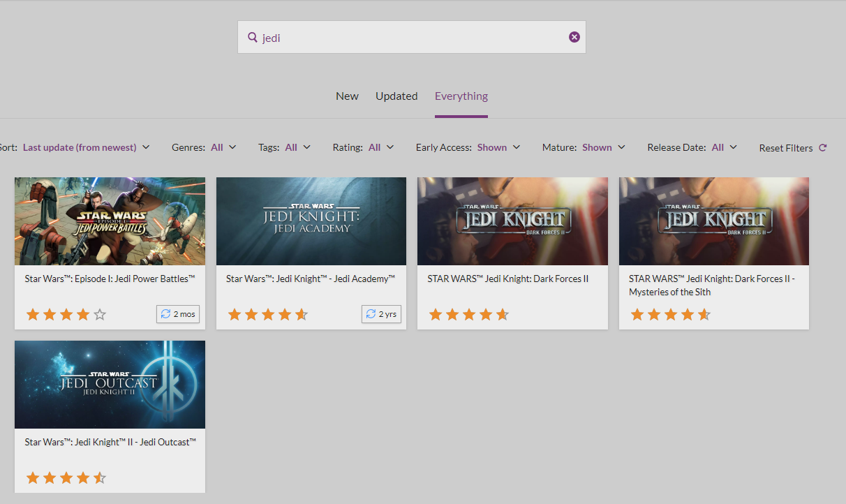Click the star rating under Mysteries of the Sith
The height and width of the screenshot is (504, 846).
coord(671,315)
